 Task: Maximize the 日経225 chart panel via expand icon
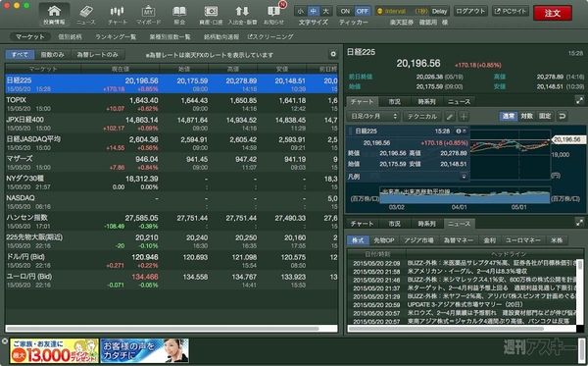point(579,100)
